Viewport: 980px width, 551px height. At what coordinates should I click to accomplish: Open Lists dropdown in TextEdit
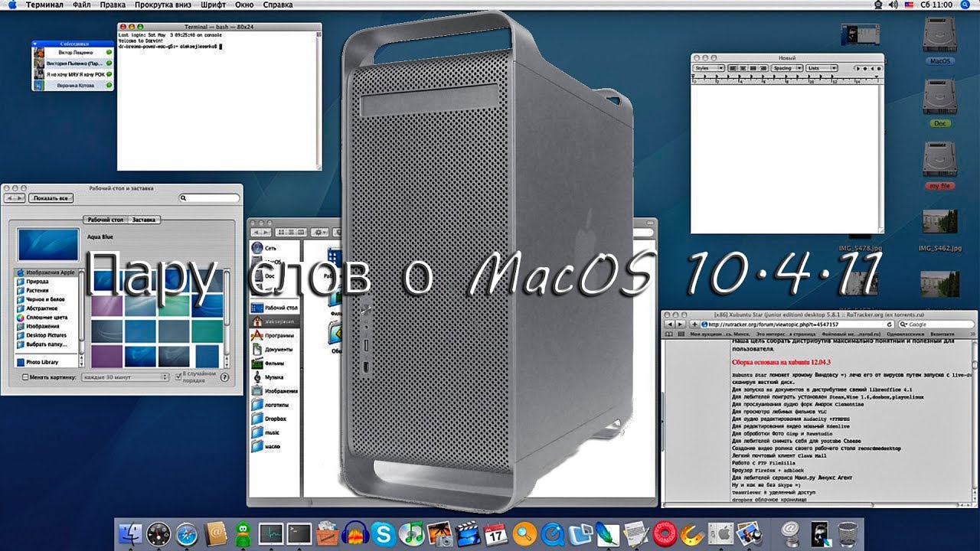click(822, 68)
